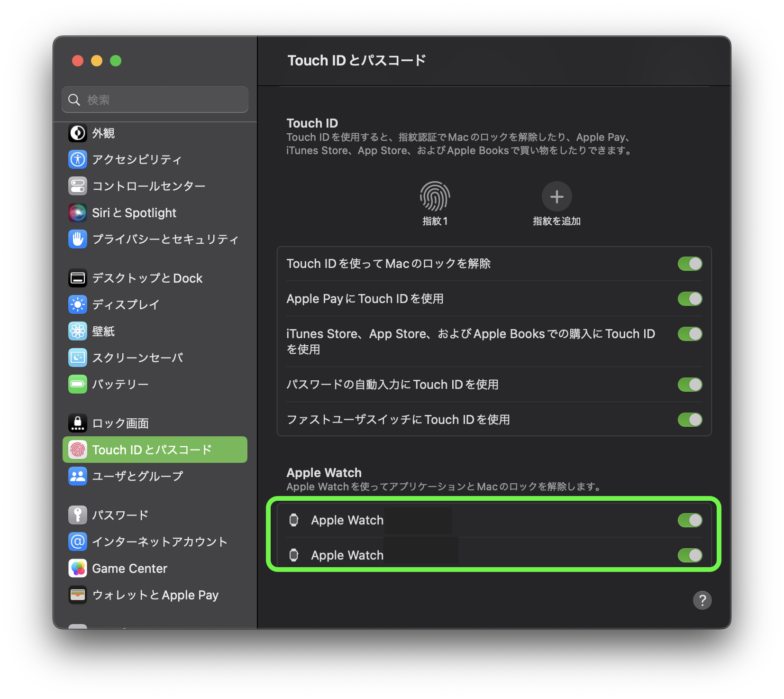Select ロック画面 lock icon
The width and height of the screenshot is (784, 699).
coord(78,423)
